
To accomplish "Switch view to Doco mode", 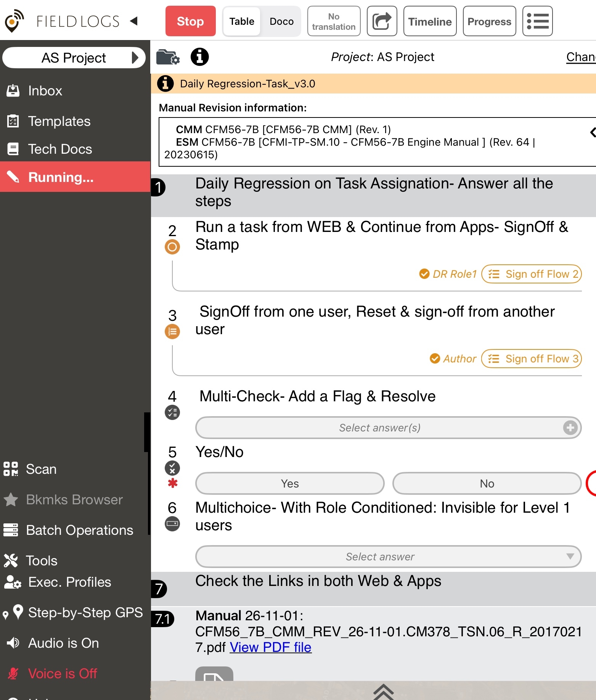I will click(281, 21).
